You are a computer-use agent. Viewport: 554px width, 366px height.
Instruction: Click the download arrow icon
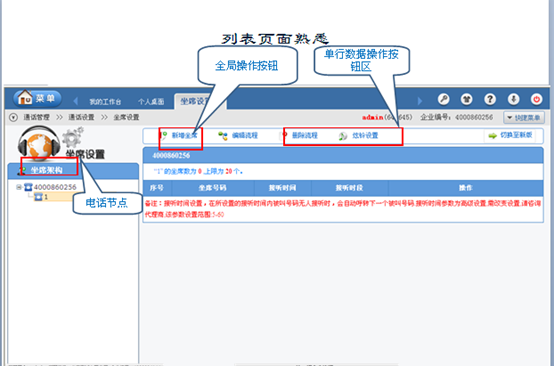(x=513, y=99)
